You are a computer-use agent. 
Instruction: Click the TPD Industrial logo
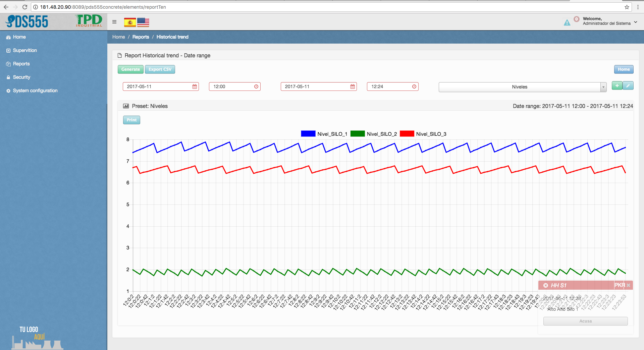pyautogui.click(x=89, y=21)
